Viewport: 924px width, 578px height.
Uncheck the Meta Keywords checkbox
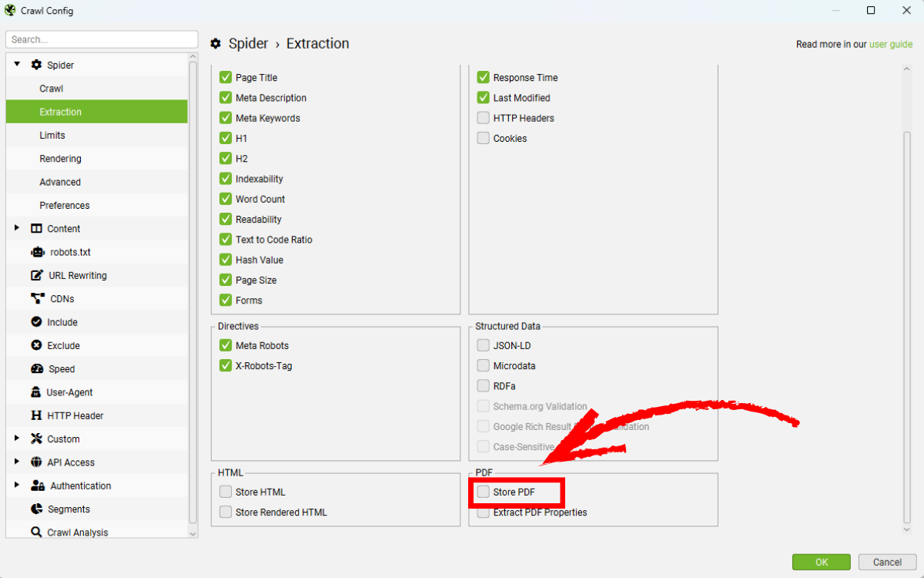226,118
